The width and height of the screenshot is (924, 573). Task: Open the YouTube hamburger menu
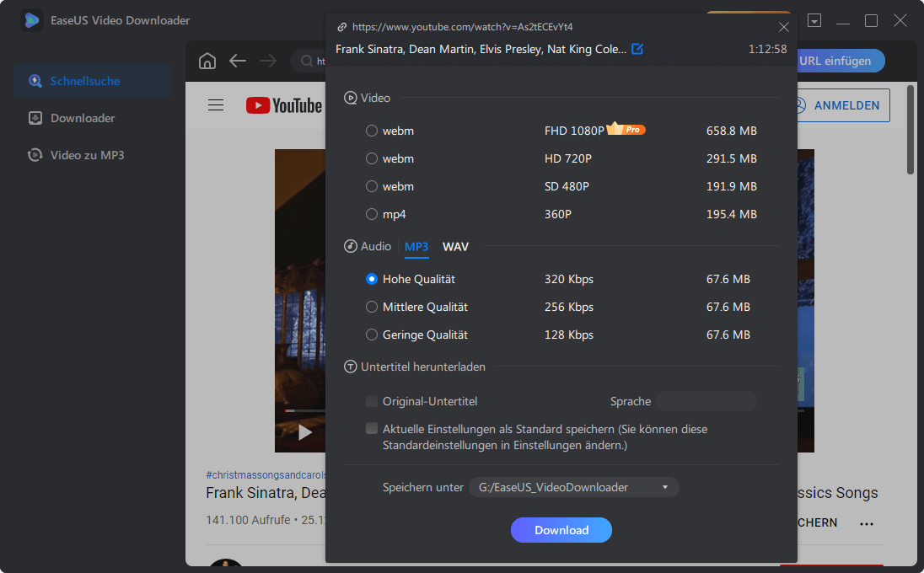216,105
